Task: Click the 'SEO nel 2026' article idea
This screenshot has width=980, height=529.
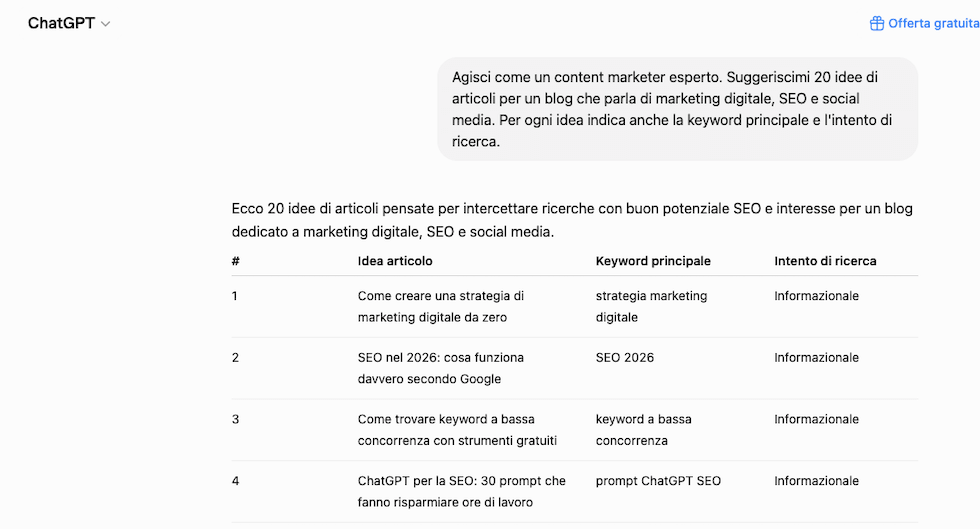Action: click(x=441, y=368)
